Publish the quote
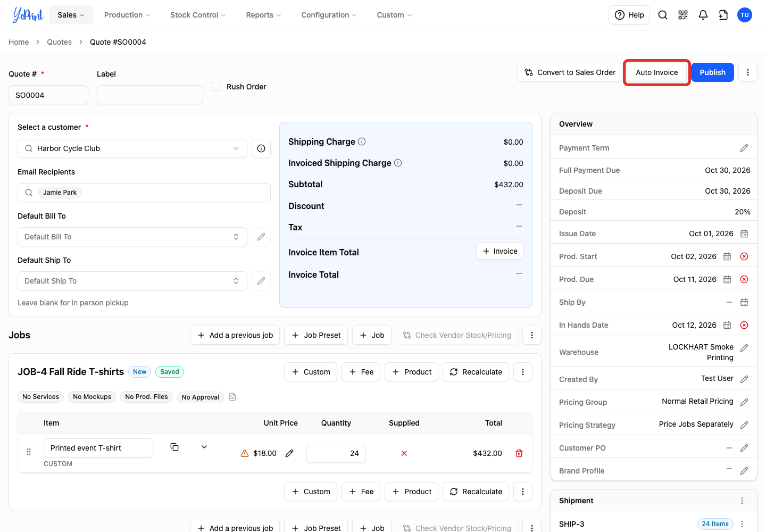766x532 pixels. (x=713, y=72)
